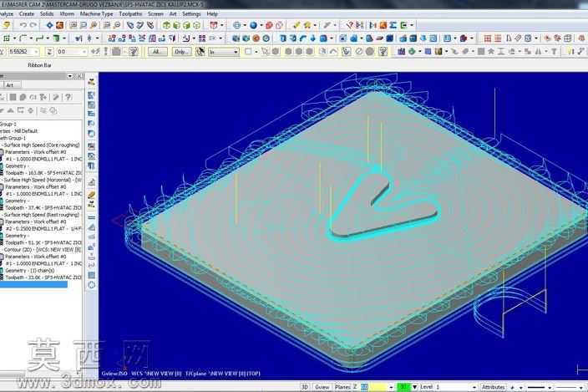Click the first red grid icon in second toolbar row
Image resolution: width=588 pixels, height=392 pixels.
pos(488,38)
